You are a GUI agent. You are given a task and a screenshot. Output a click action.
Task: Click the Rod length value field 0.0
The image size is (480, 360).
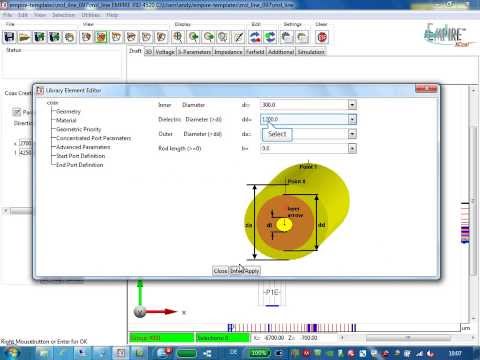pyautogui.click(x=304, y=148)
